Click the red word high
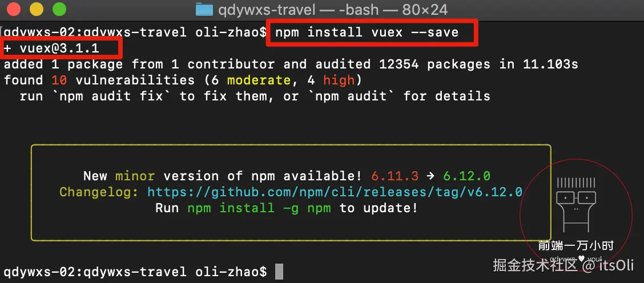This screenshot has height=283, width=644. click(x=339, y=80)
